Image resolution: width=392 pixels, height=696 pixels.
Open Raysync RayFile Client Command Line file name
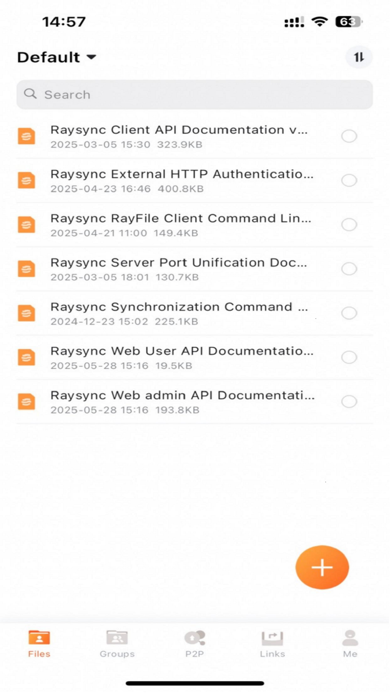pos(181,218)
